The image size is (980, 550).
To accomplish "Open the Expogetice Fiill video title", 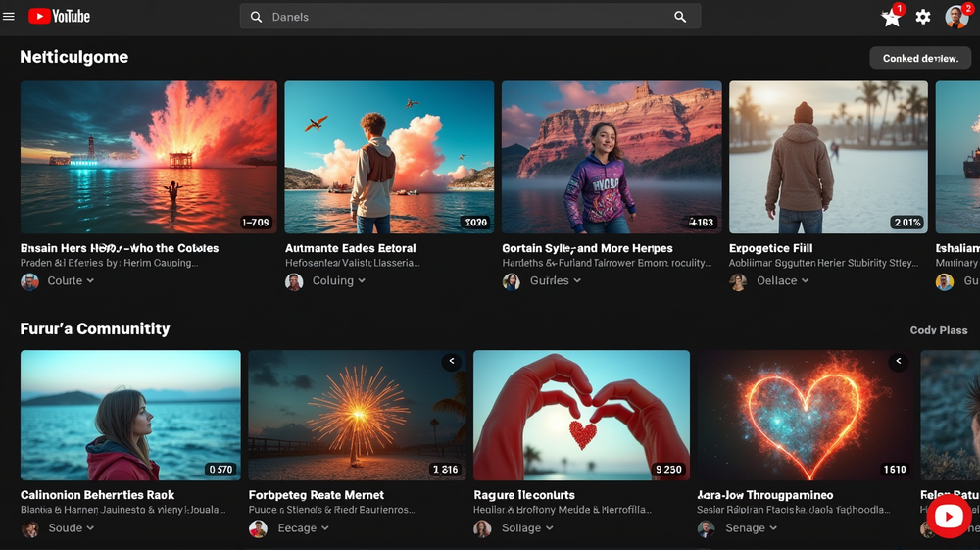I will [x=770, y=248].
